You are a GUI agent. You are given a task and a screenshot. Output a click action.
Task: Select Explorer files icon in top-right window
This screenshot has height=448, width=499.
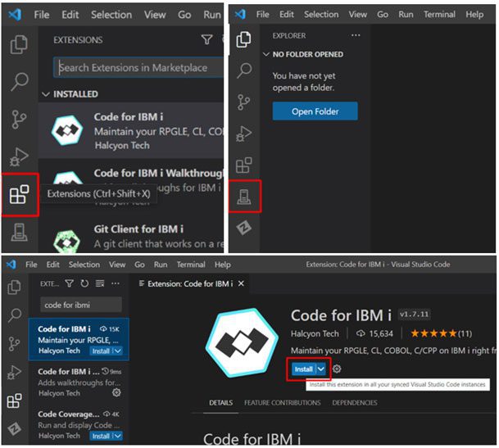tap(244, 39)
